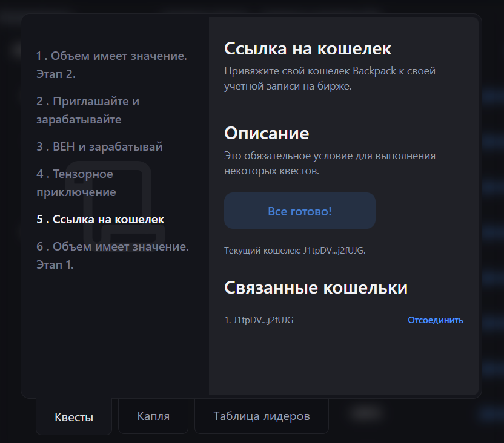Open quest 3 ВЕН и зарабатывай

tap(99, 146)
